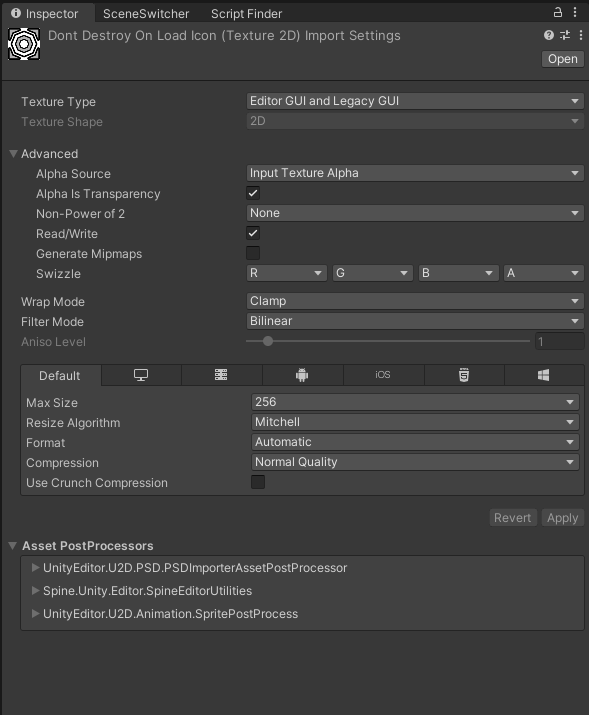Open the Max Size dropdown
This screenshot has width=589, height=715.
pyautogui.click(x=415, y=402)
